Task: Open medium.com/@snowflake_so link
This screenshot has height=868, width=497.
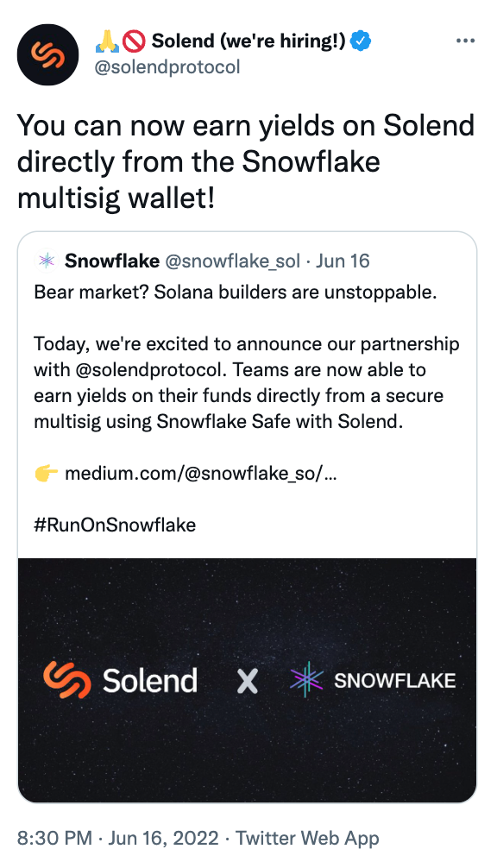Action: (200, 474)
